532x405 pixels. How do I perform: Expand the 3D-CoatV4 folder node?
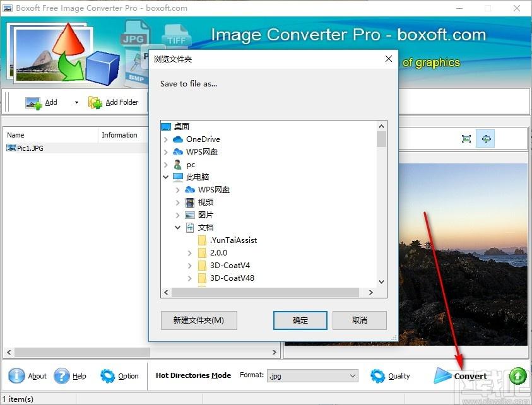pyautogui.click(x=190, y=266)
